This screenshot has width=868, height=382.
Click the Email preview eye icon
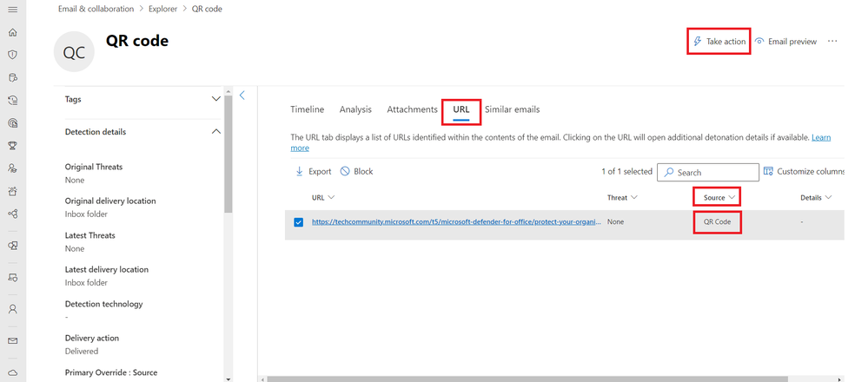[759, 42]
